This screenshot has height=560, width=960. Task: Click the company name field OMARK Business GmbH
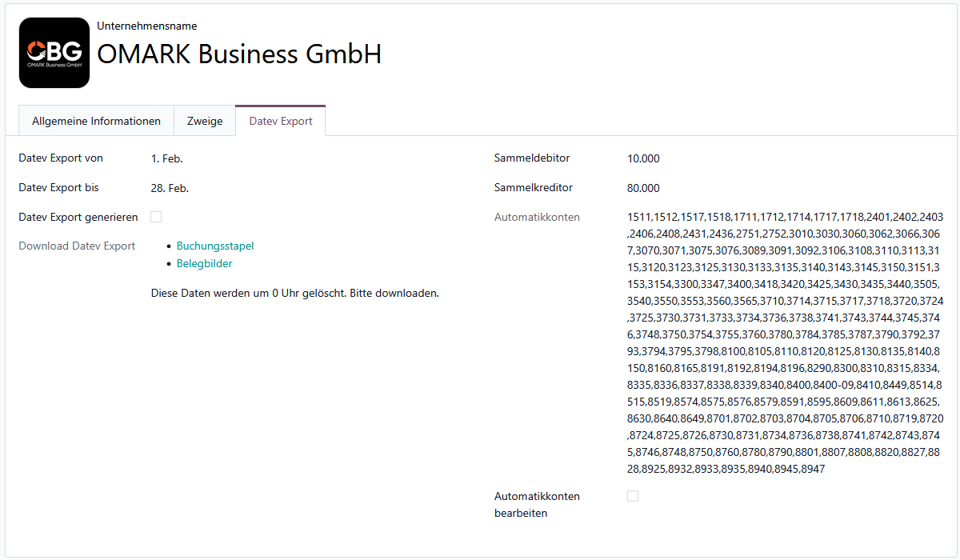click(x=239, y=54)
